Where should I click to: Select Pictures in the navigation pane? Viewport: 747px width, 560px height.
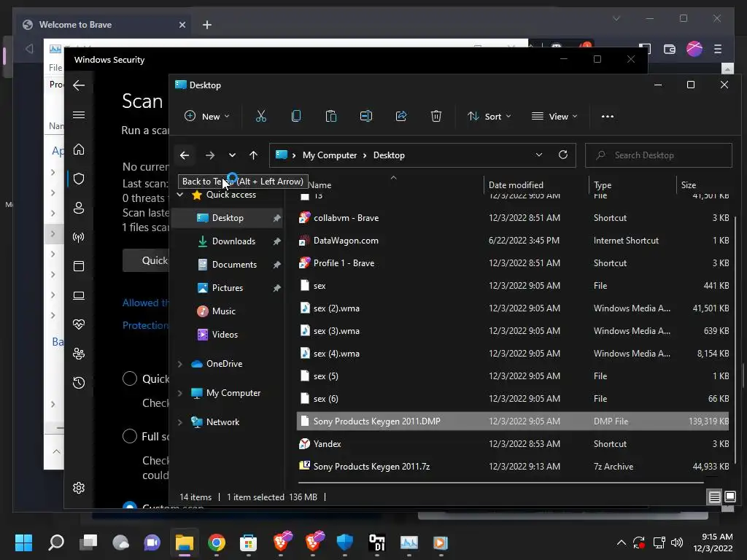228,288
